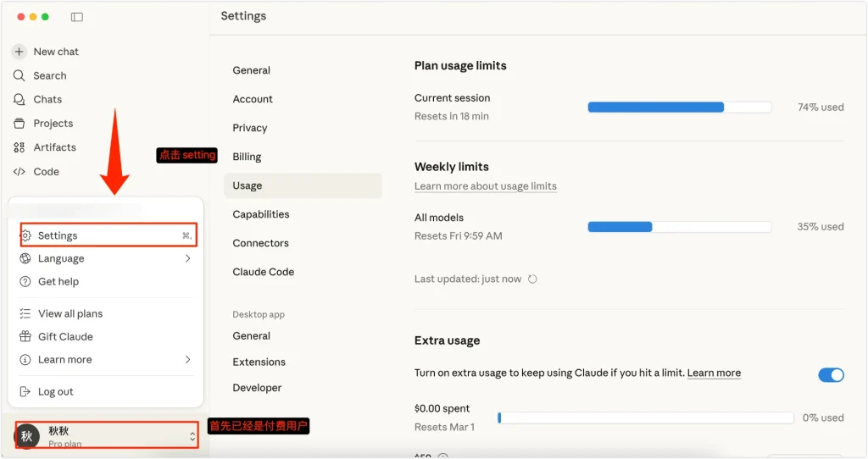Open the Projects section icon
The height and width of the screenshot is (459, 868).
[x=19, y=124]
